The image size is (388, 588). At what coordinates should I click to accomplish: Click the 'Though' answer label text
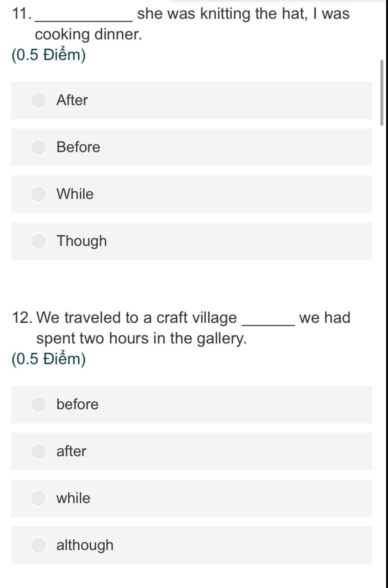tap(82, 241)
